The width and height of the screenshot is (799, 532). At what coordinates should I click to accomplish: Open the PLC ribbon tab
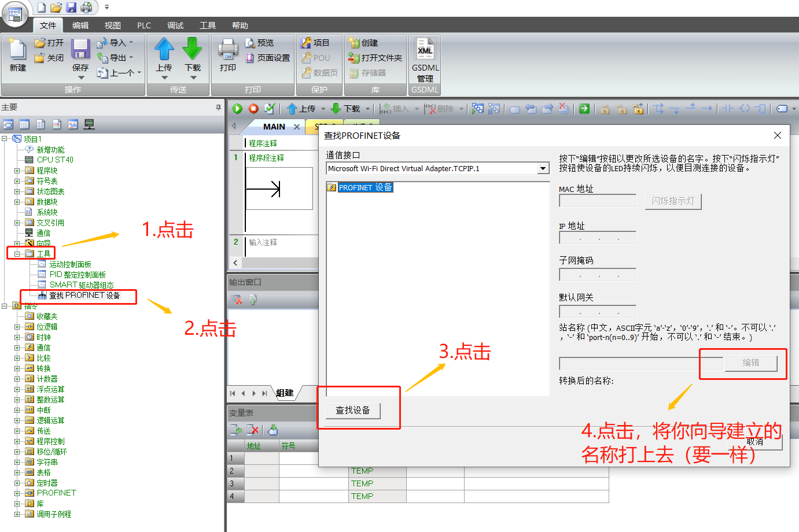pyautogui.click(x=144, y=25)
